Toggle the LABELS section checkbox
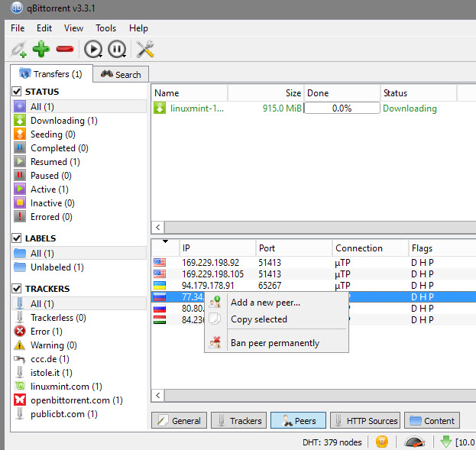 pos(17,238)
